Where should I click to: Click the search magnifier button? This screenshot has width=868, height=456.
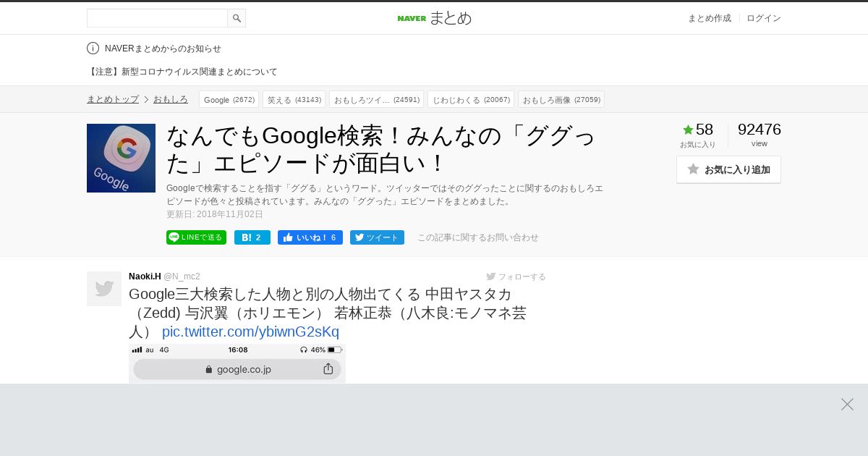coord(237,18)
